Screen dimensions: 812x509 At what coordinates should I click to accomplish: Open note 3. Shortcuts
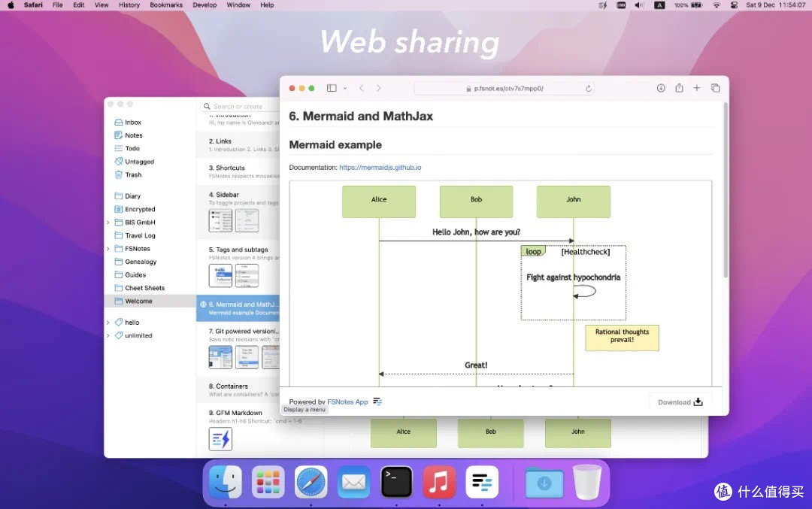tap(238, 172)
